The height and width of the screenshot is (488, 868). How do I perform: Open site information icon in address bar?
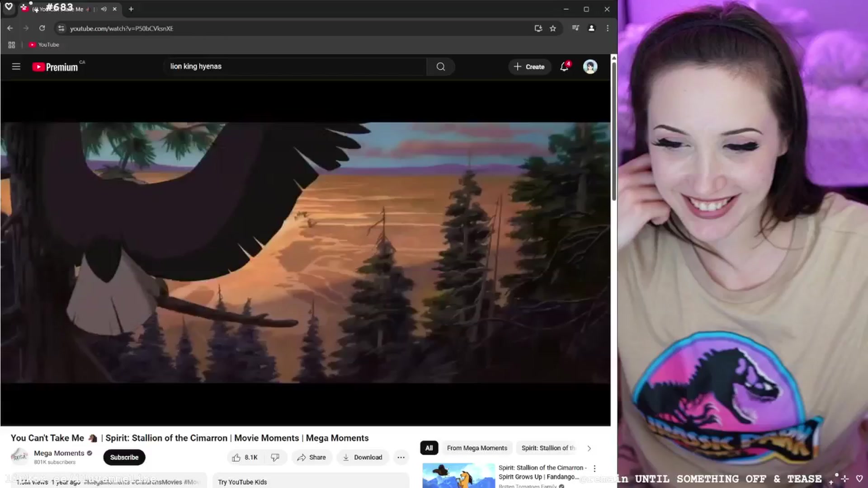[61, 28]
